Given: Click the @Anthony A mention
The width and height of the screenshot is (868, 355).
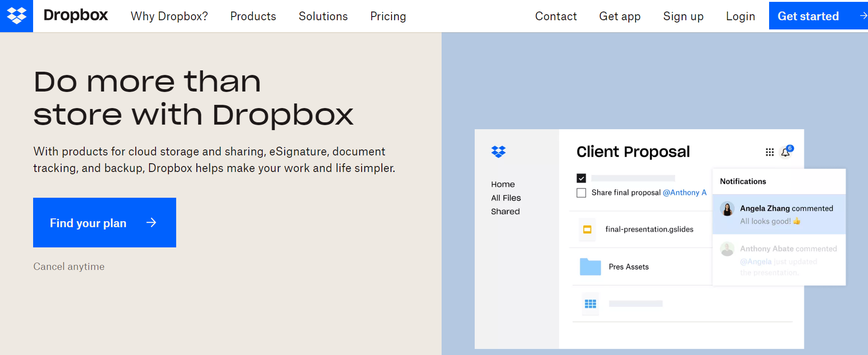Looking at the screenshot, I should [684, 193].
